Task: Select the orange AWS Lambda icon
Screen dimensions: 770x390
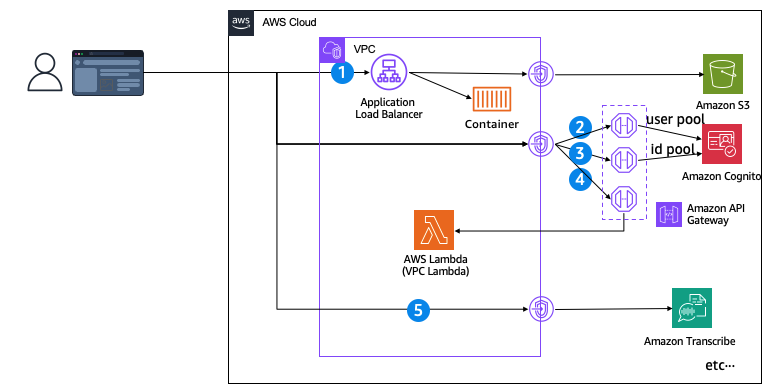Action: 434,230
